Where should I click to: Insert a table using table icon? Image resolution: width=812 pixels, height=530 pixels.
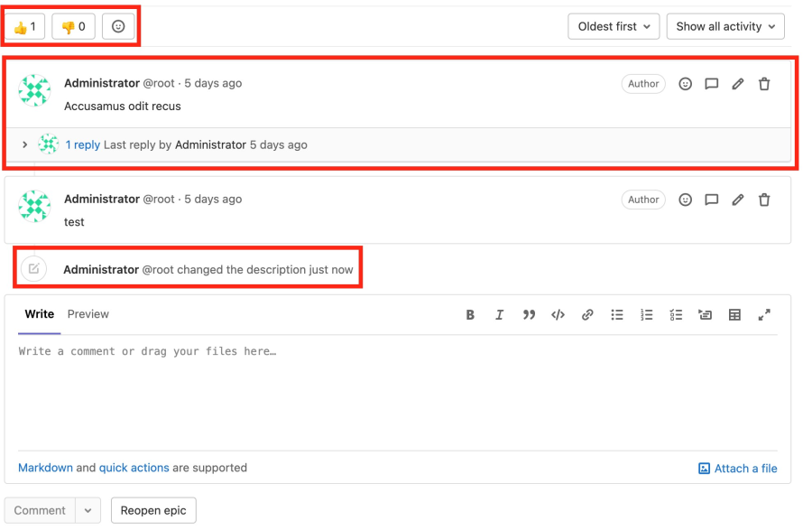734,315
